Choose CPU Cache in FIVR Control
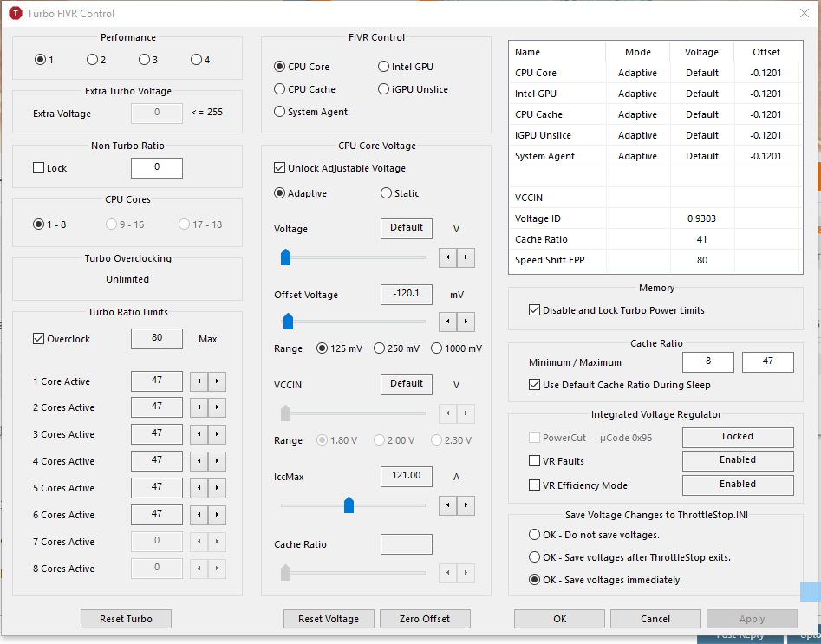The width and height of the screenshot is (821, 644). click(x=305, y=89)
